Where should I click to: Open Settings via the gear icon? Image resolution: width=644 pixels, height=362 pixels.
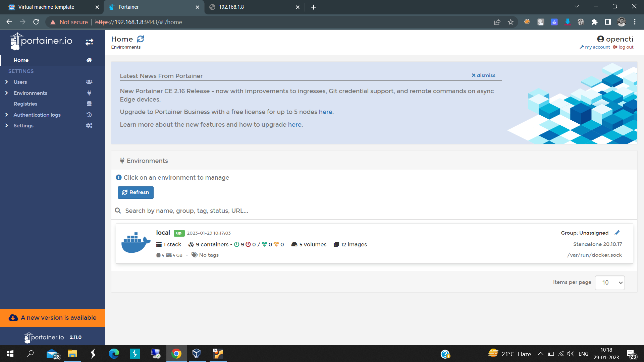(x=89, y=125)
